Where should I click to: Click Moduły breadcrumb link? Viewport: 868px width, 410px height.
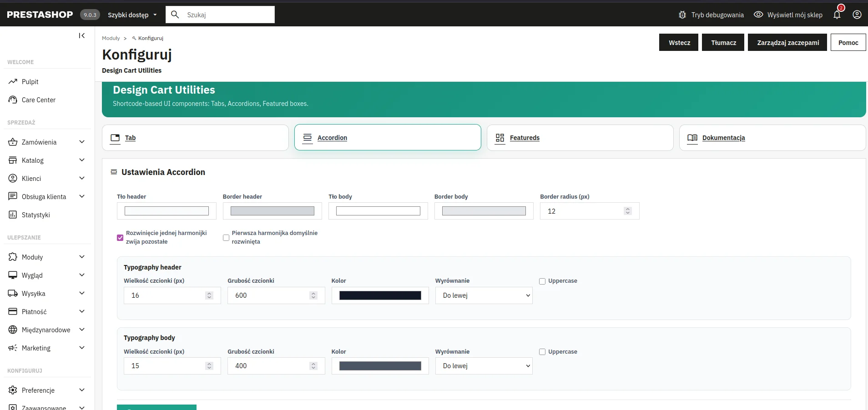[111, 38]
